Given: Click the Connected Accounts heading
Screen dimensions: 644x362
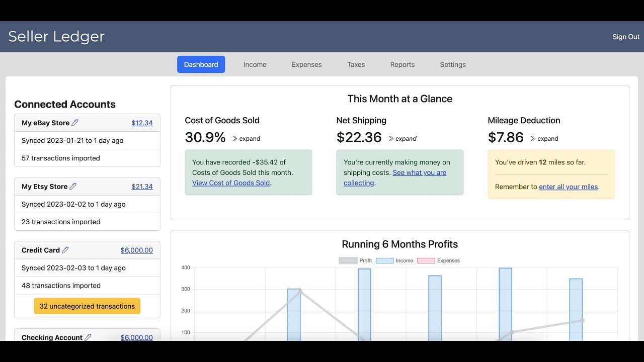Looking at the screenshot, I should [65, 104].
